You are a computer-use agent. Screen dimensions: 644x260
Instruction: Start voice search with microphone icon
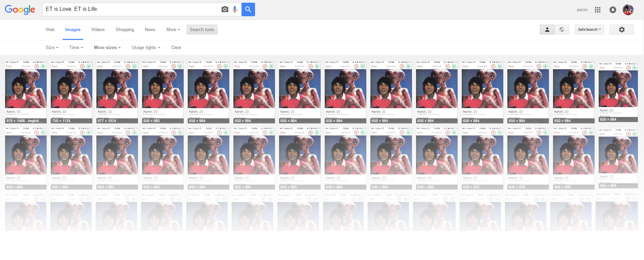[235, 9]
